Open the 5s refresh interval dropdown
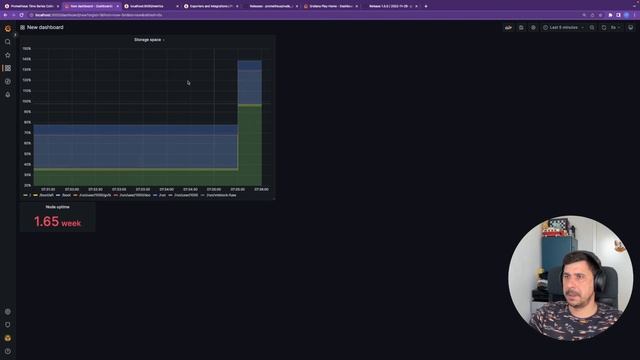Viewport: 640px width, 360px height. 615,27
